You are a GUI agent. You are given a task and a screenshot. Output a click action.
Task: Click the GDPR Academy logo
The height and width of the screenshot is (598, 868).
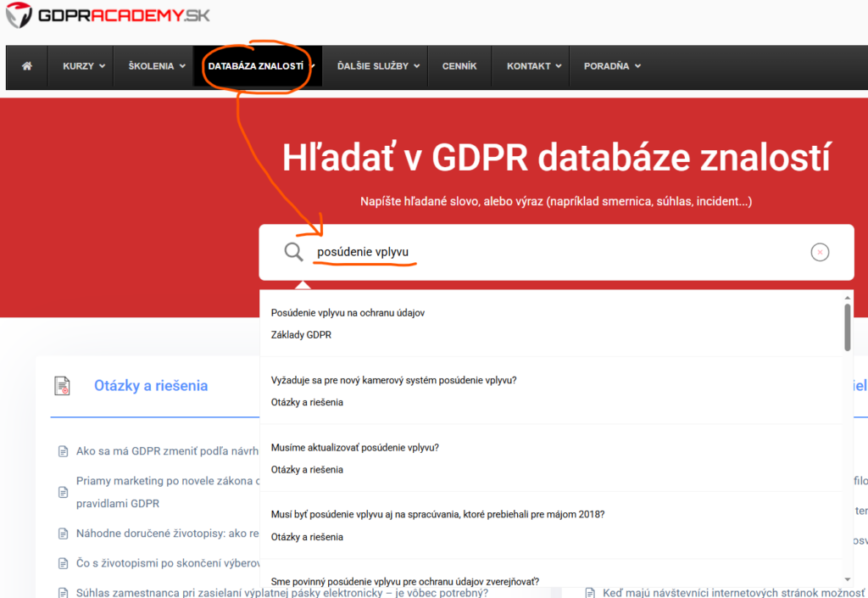pyautogui.click(x=108, y=14)
